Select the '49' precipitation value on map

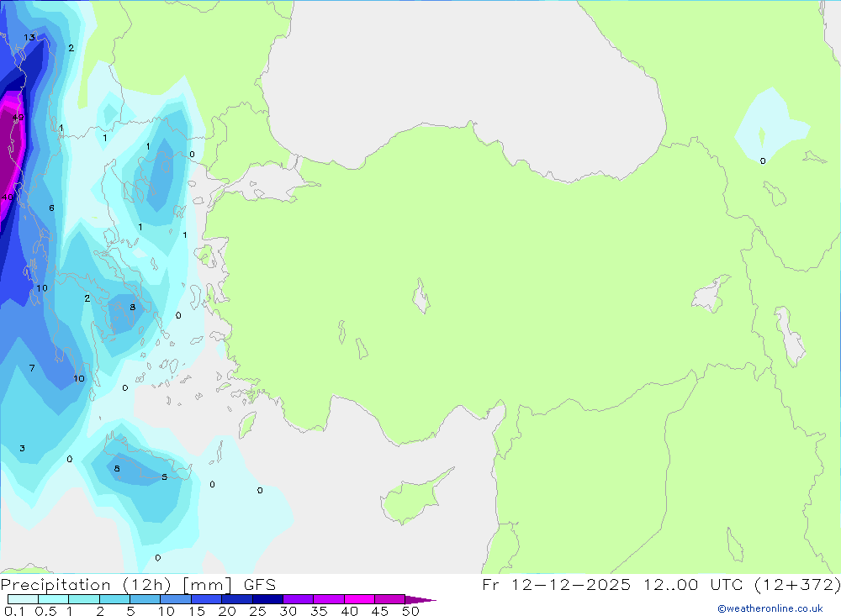pos(18,117)
